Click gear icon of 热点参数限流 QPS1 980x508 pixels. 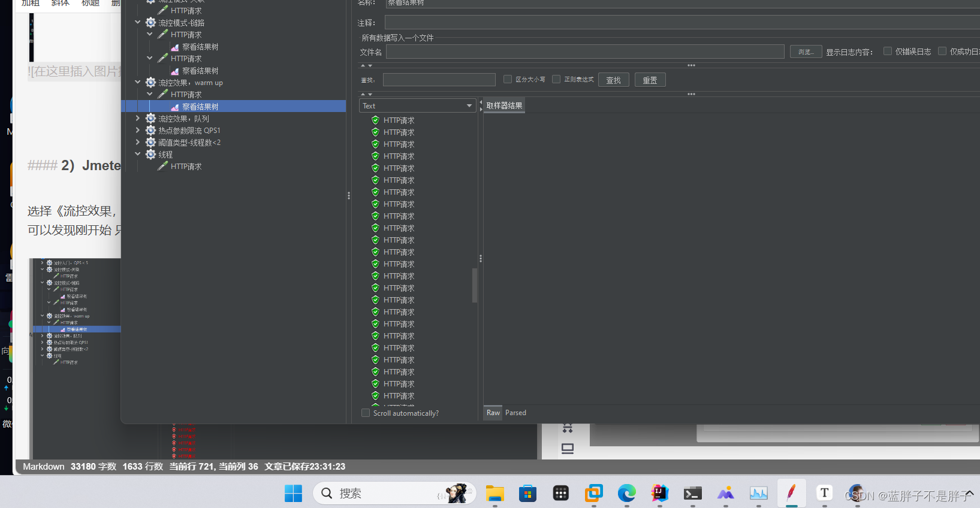[151, 131]
